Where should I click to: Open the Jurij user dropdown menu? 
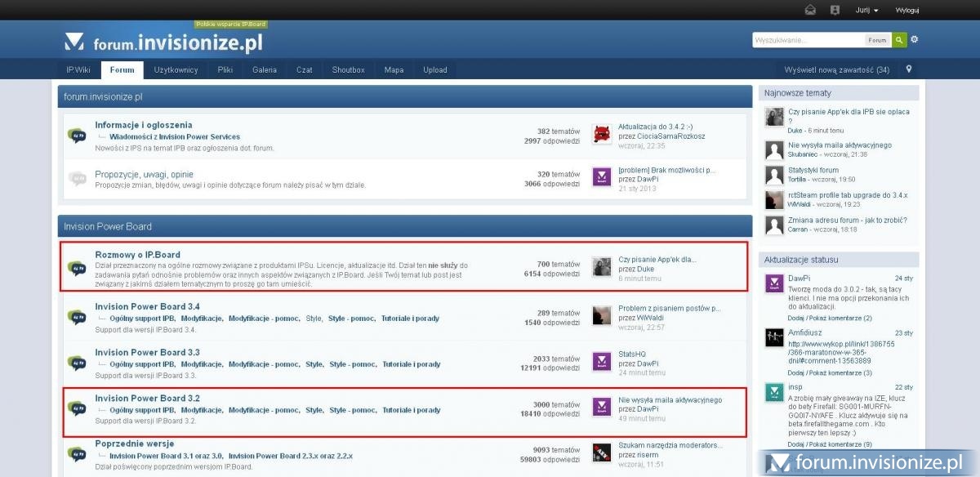pos(866,10)
